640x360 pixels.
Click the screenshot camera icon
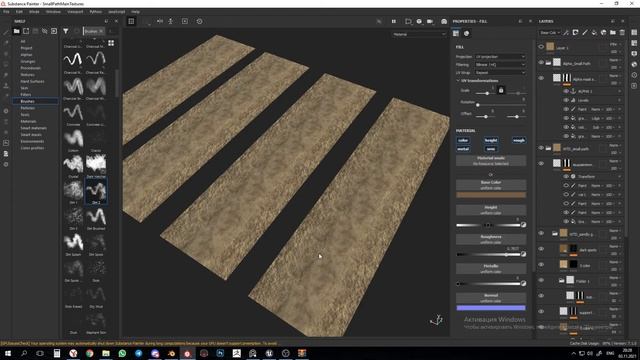point(444,21)
